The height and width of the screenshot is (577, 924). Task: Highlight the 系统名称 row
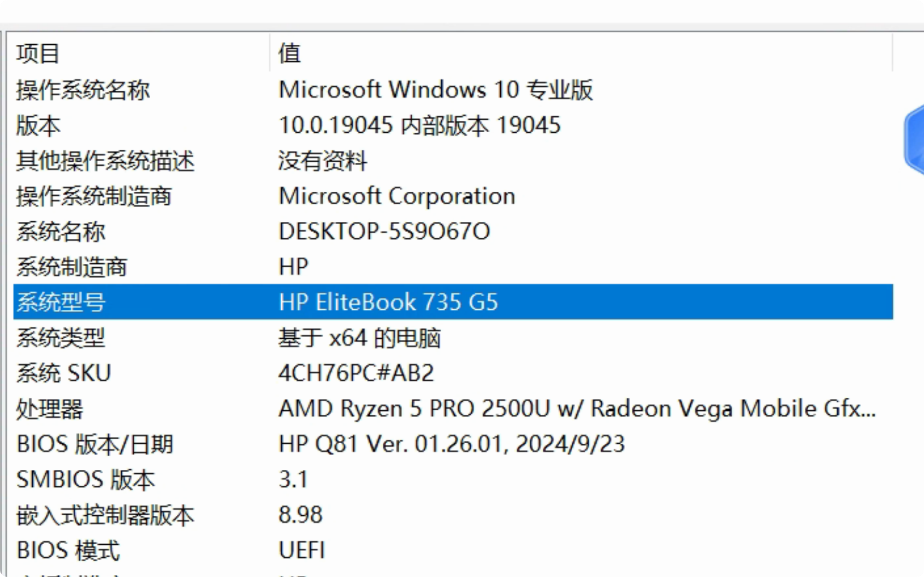[x=61, y=232]
